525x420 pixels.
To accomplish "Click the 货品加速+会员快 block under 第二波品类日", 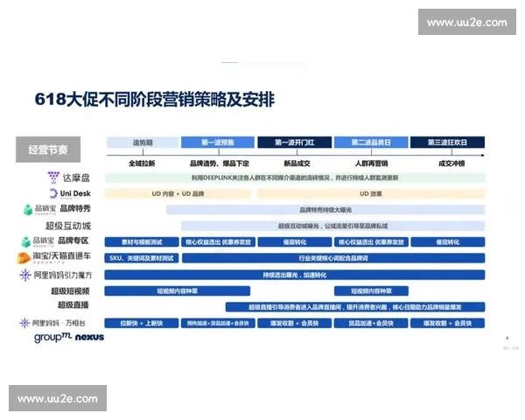I will pyautogui.click(x=371, y=323).
